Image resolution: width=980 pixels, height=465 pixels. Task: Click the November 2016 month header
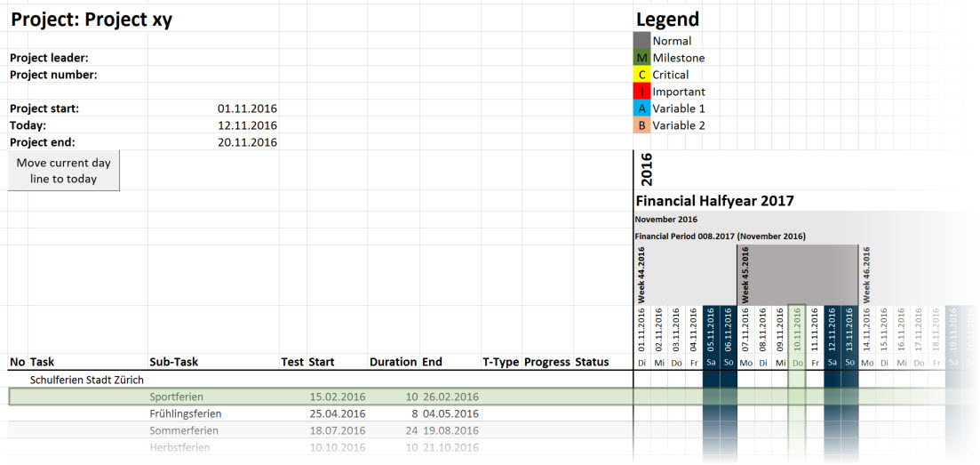point(665,220)
